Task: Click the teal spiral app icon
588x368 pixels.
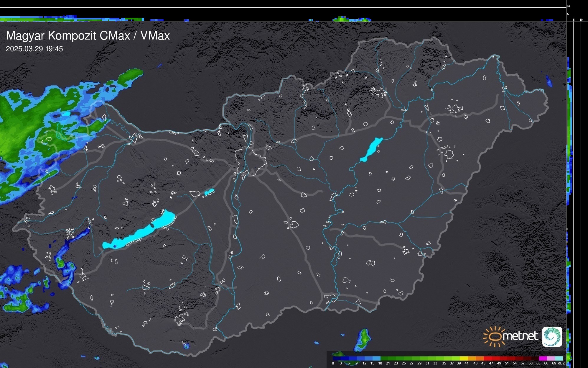Action: 552,336
